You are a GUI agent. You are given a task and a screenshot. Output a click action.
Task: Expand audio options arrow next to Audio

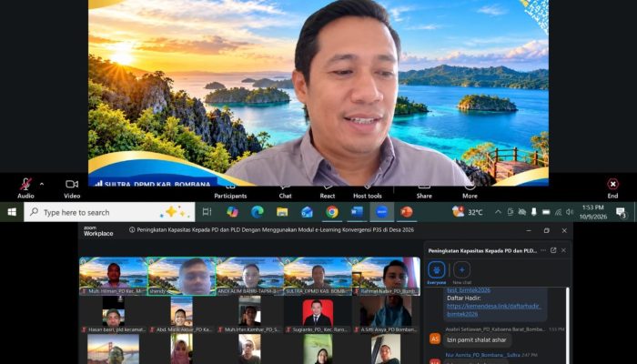coord(42,184)
